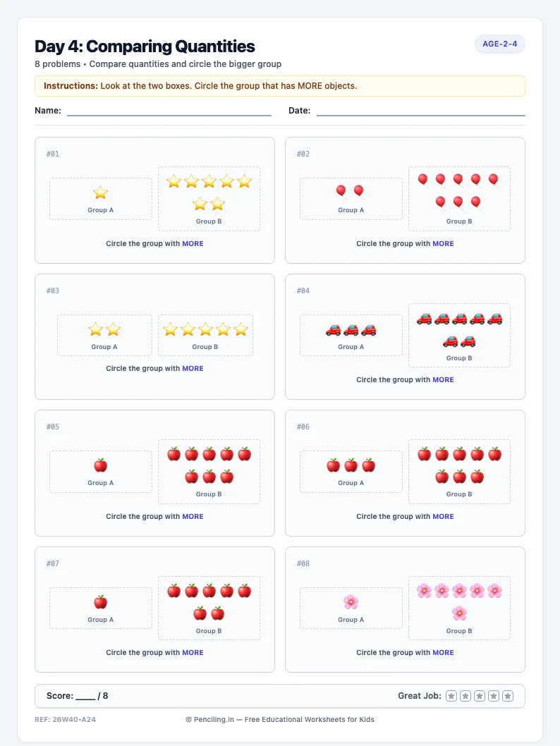560x746 pixels.
Task: Click the left balloon in #02 Group A
Action: [341, 191]
